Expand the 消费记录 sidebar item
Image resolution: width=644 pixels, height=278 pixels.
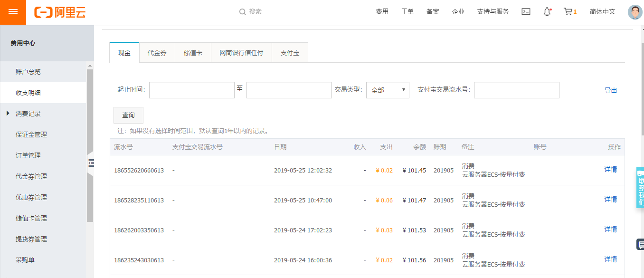click(28, 114)
